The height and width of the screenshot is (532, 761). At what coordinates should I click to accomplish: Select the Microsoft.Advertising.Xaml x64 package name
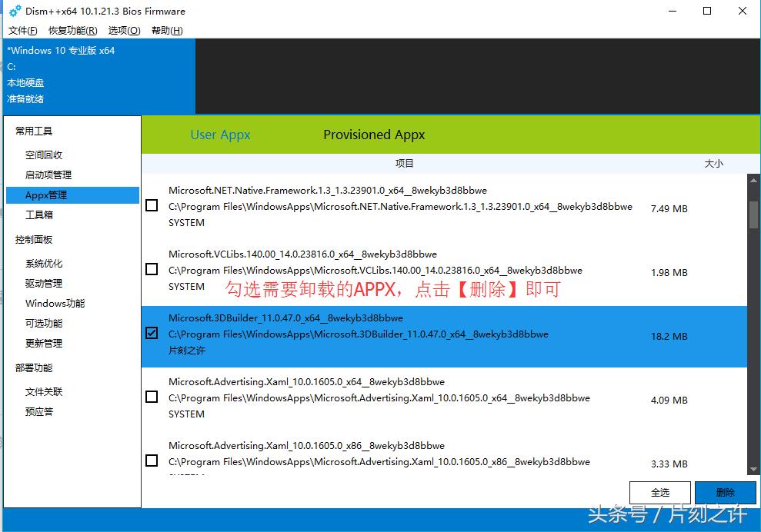click(x=306, y=381)
